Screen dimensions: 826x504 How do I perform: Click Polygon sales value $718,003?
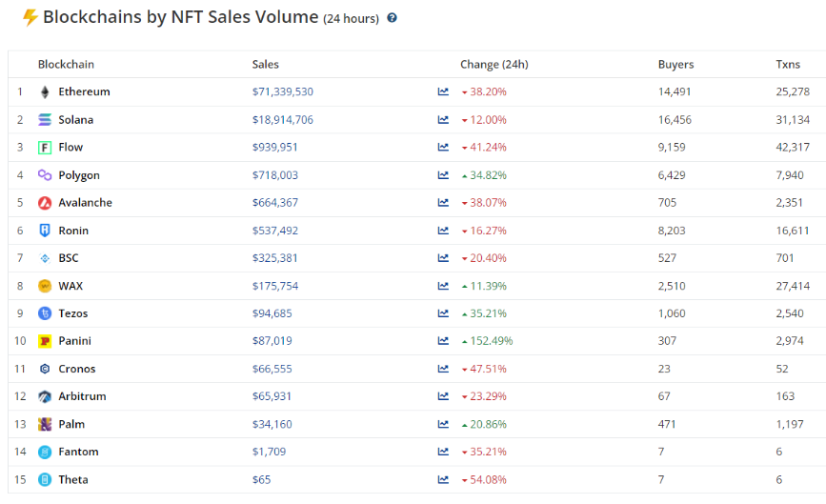point(275,175)
